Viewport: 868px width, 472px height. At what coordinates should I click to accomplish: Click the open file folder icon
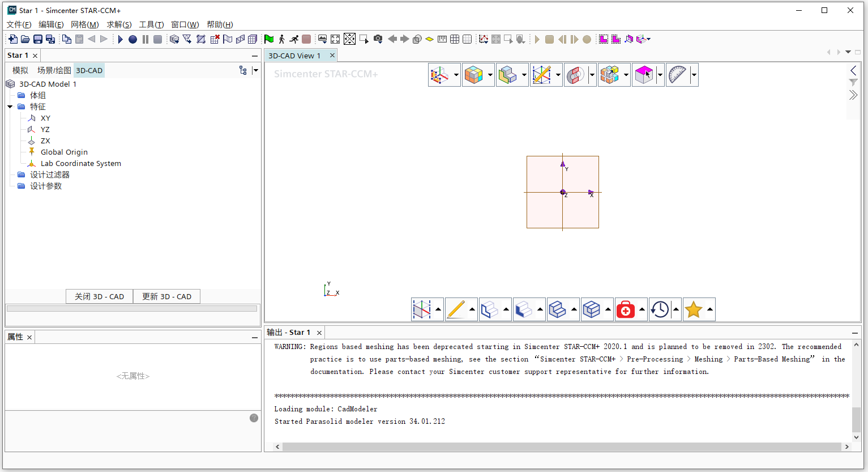(25, 39)
